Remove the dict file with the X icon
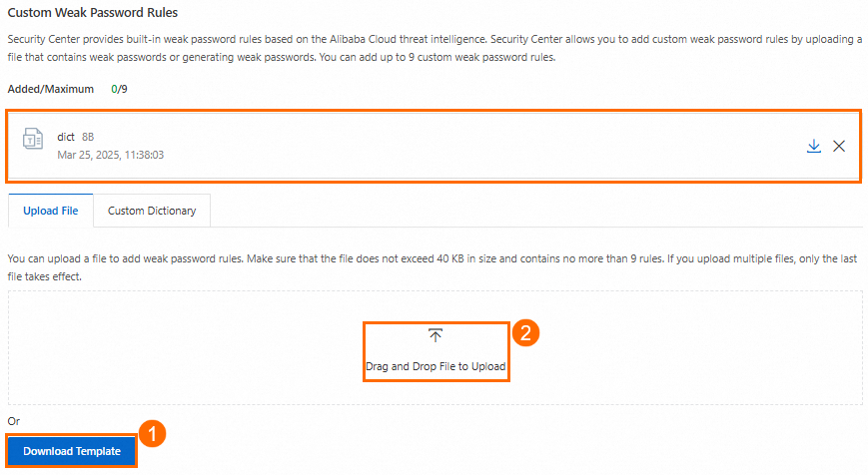 point(839,147)
